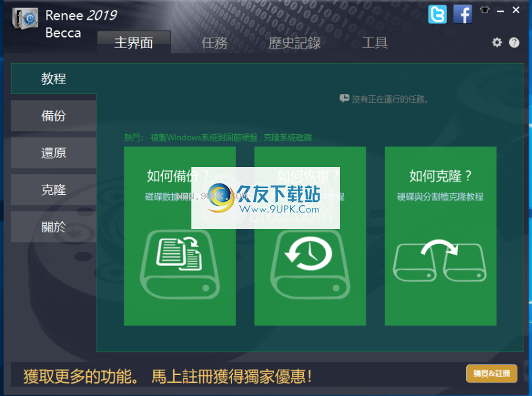
Task: Select 教程 in the sidebar
Action: click(x=54, y=79)
